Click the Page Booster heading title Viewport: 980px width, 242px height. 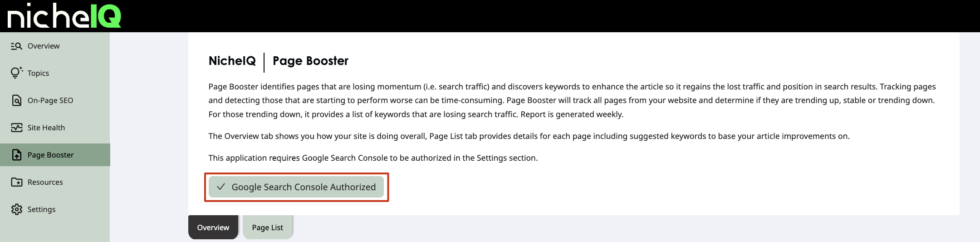(x=310, y=61)
